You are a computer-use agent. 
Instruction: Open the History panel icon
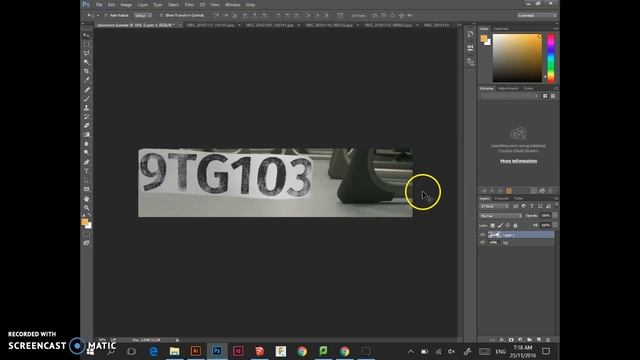470,34
